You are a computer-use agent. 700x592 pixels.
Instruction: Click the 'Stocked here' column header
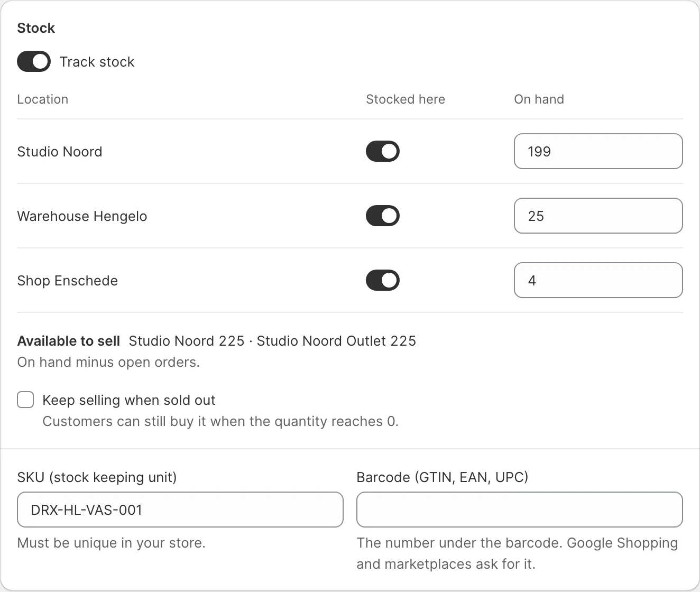[406, 99]
